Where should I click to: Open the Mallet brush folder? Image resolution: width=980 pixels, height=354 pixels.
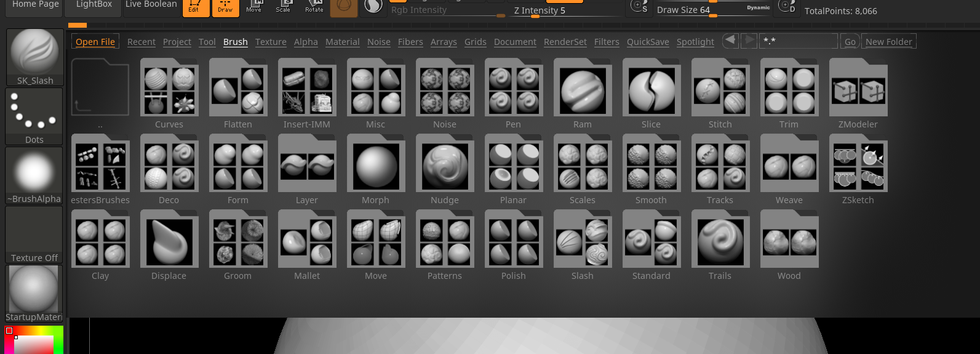307,239
